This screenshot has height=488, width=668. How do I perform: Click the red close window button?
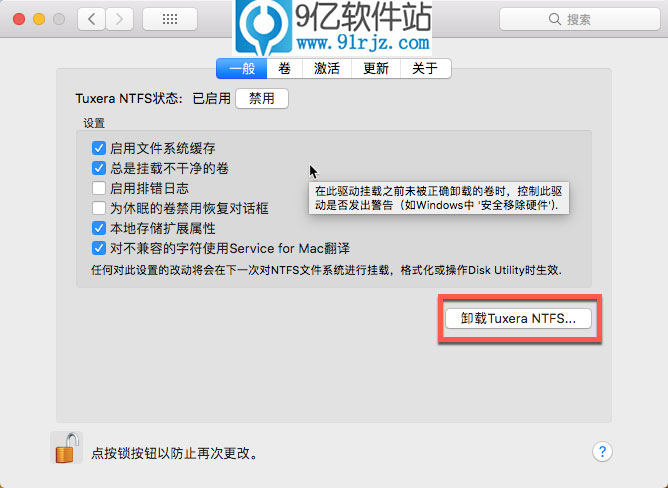point(20,19)
